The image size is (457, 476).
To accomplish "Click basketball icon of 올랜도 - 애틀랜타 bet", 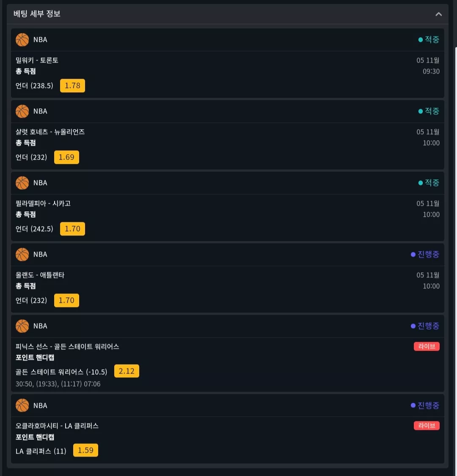I will click(22, 255).
